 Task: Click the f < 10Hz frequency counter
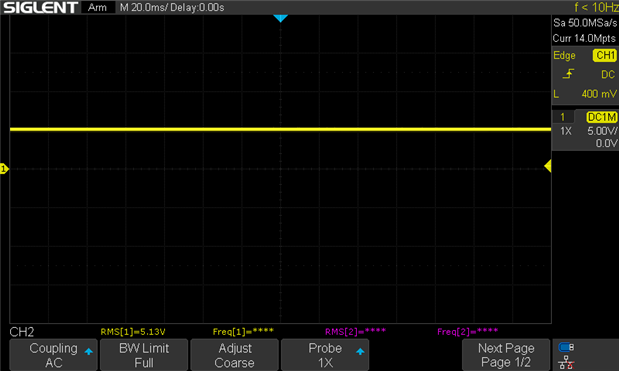pos(596,7)
